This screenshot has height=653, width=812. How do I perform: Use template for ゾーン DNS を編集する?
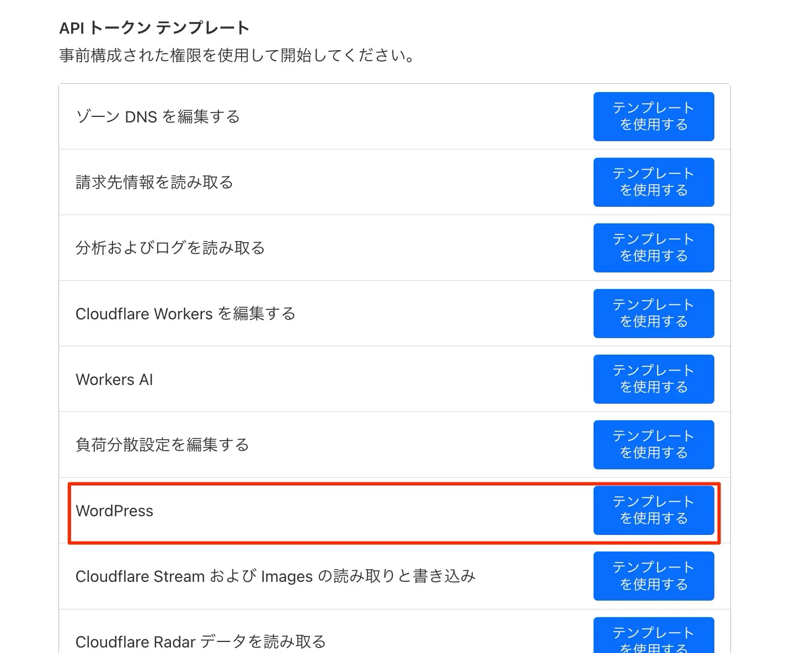[x=653, y=116]
